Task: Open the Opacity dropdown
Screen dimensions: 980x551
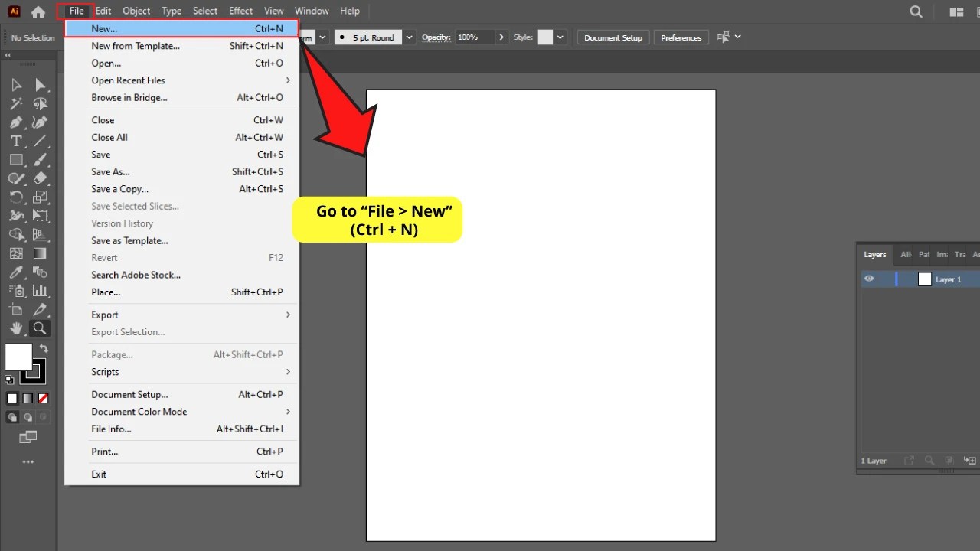Action: coord(501,37)
